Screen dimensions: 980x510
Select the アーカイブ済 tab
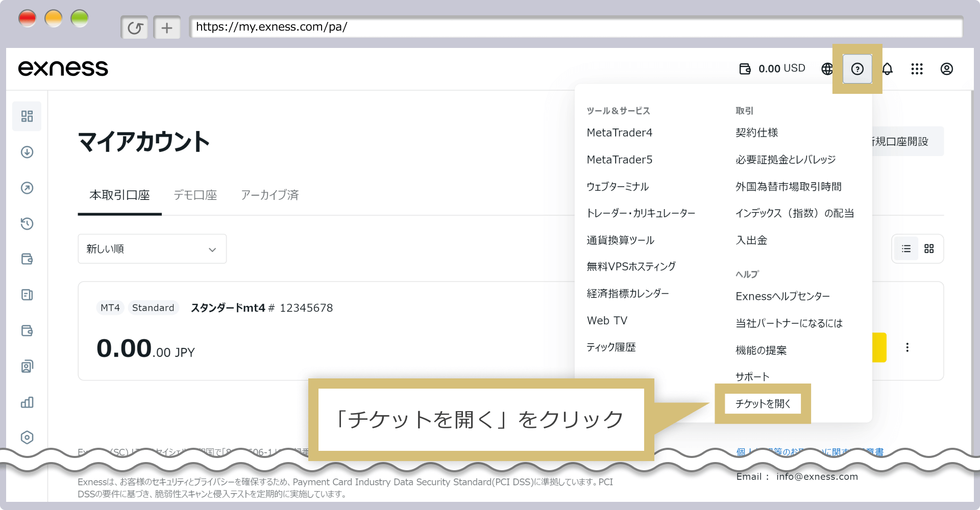(x=269, y=195)
